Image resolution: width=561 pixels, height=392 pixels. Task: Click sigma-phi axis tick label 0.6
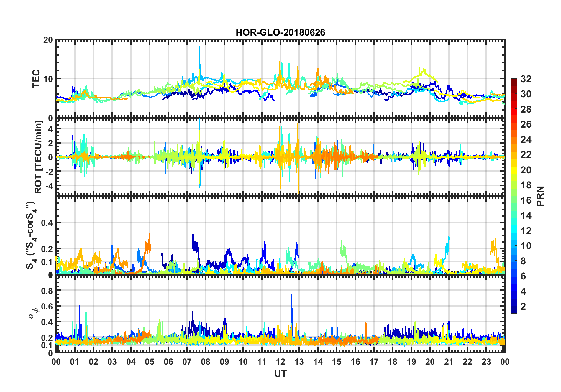pyautogui.click(x=47, y=306)
